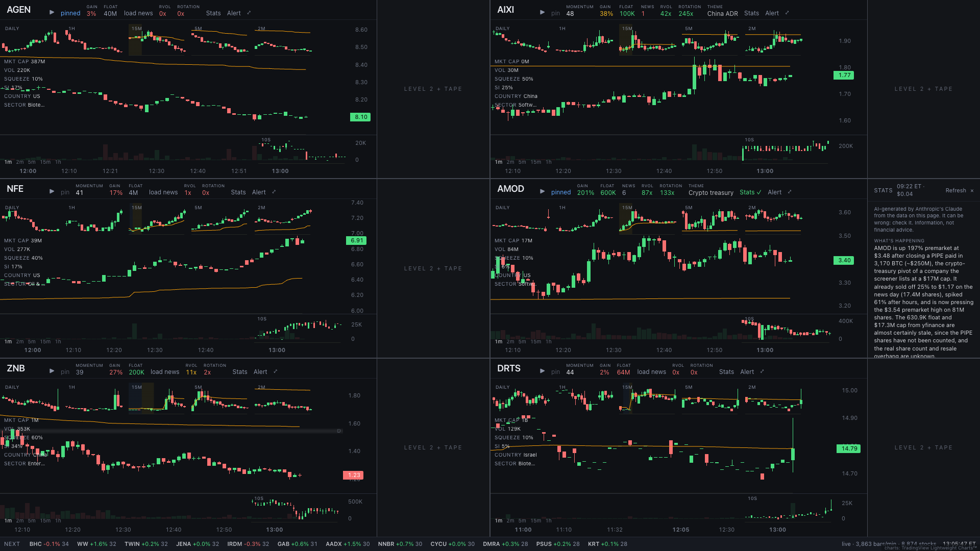Screen dimensions: 980x551
Task: Click the play arrow beside AIXI ticker
Action: pos(542,13)
